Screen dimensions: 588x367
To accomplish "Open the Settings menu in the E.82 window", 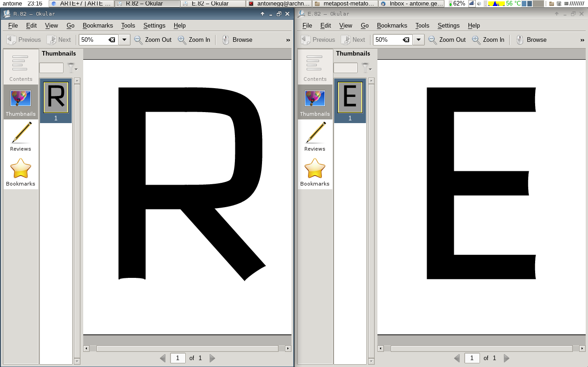I will [x=448, y=26].
